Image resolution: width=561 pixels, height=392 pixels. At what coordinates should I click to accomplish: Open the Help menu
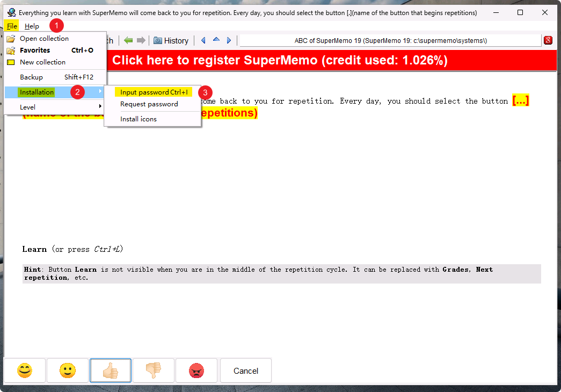click(32, 26)
